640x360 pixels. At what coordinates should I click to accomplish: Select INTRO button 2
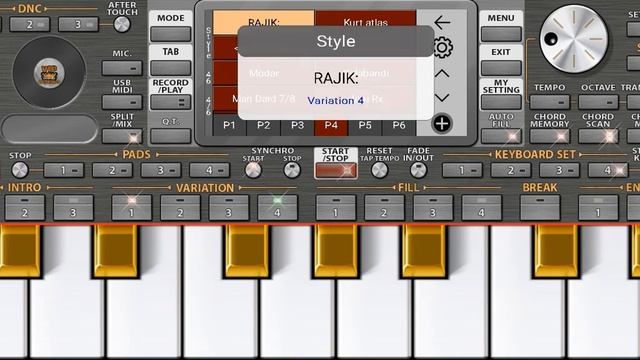[x=25, y=208]
